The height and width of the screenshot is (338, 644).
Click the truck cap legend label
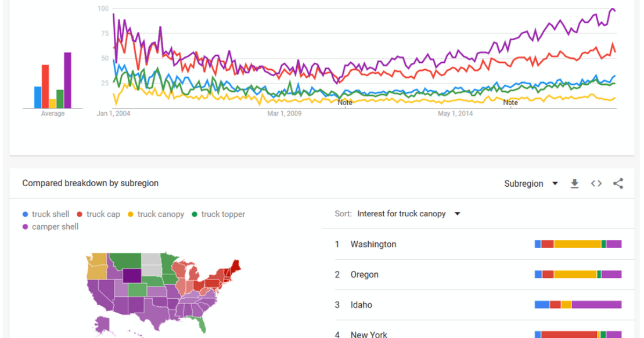(x=103, y=214)
